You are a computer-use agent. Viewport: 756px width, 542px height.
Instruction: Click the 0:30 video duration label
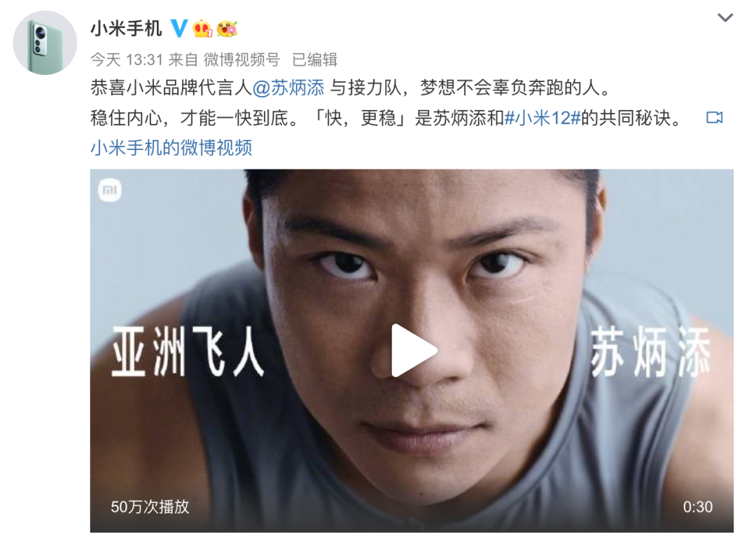698,507
